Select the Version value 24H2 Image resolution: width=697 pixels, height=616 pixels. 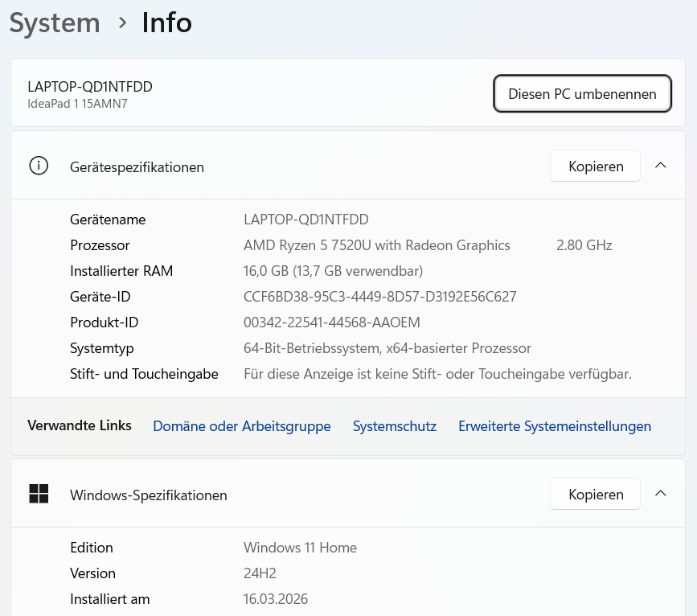click(x=260, y=573)
